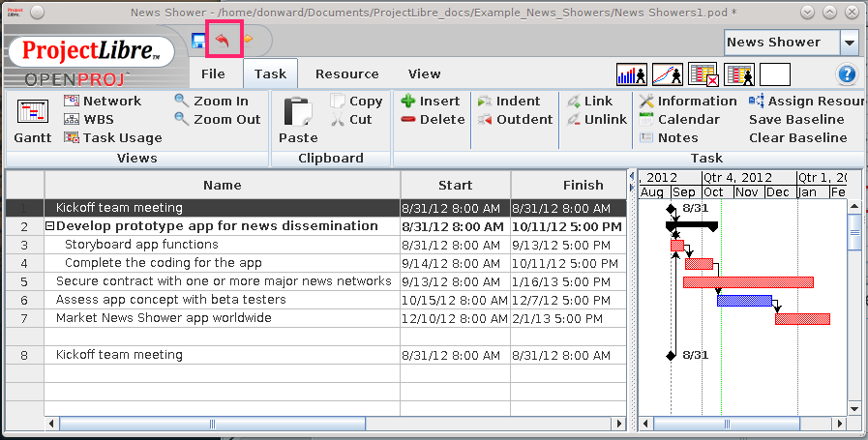
Task: Click the title bar round menu button
Action: coord(38,13)
